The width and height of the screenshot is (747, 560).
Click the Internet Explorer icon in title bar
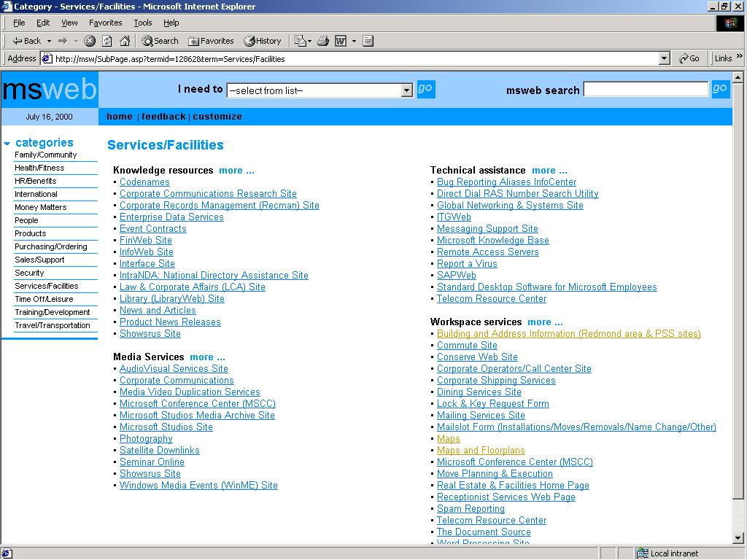pyautogui.click(x=7, y=6)
